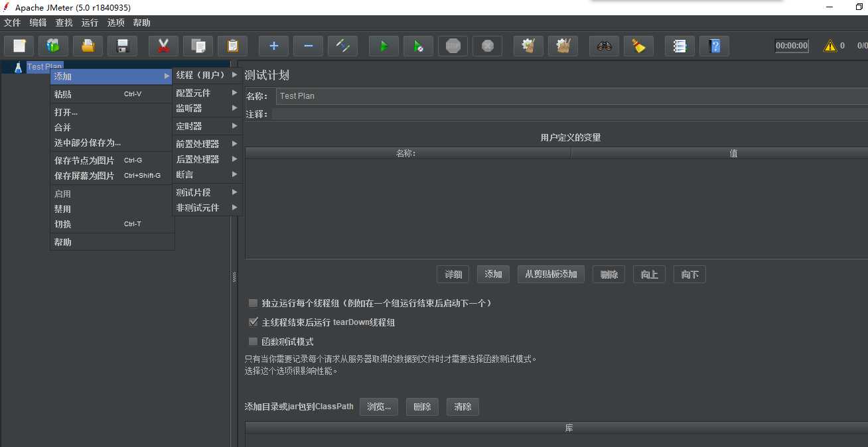This screenshot has height=447, width=868.
Task: Choose 粘贴 from the context menu
Action: point(111,94)
